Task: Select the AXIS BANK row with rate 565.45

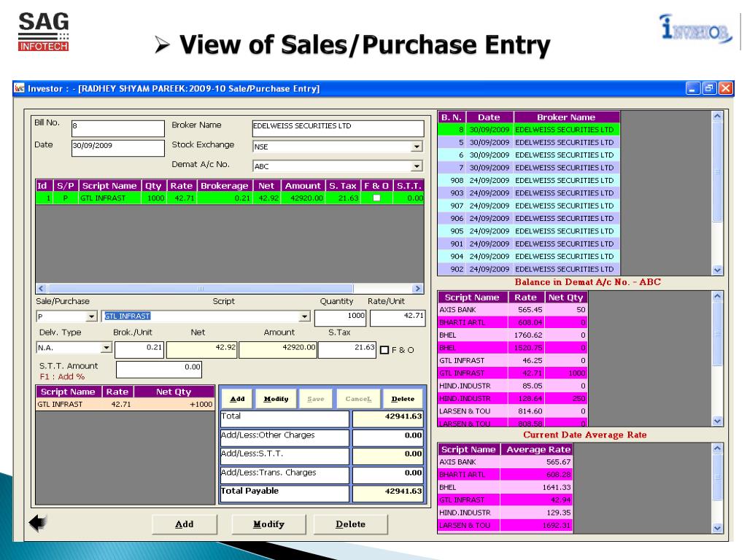Action: (x=513, y=309)
